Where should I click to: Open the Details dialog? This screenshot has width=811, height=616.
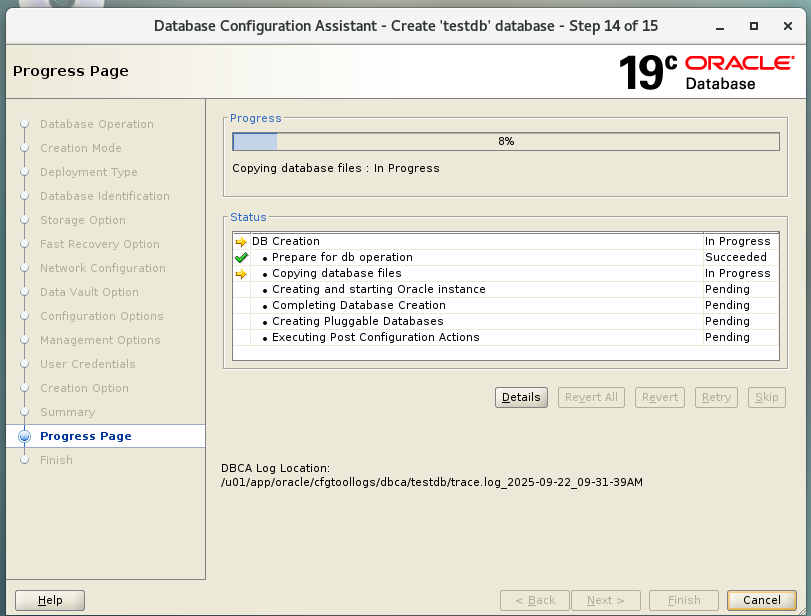tap(521, 397)
